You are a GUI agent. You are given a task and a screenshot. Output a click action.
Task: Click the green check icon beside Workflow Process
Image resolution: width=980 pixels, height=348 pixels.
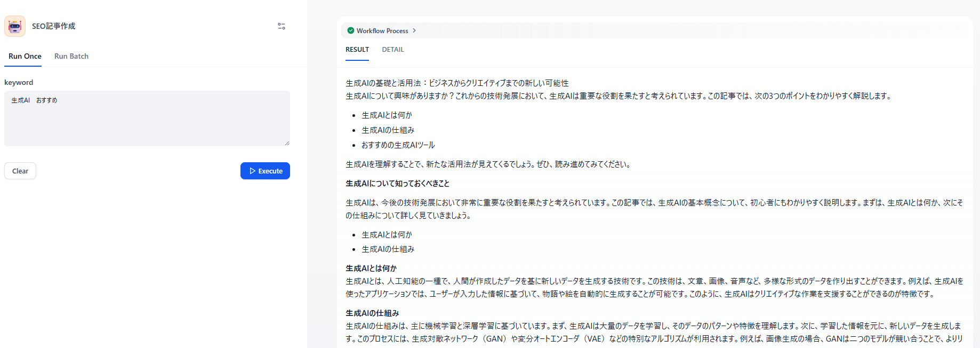click(350, 31)
